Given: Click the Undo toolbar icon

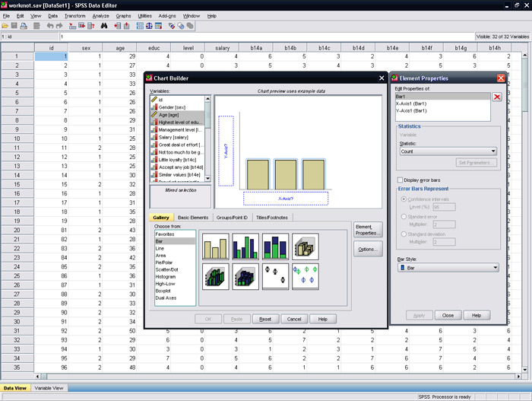Looking at the screenshot, I should coord(50,26).
